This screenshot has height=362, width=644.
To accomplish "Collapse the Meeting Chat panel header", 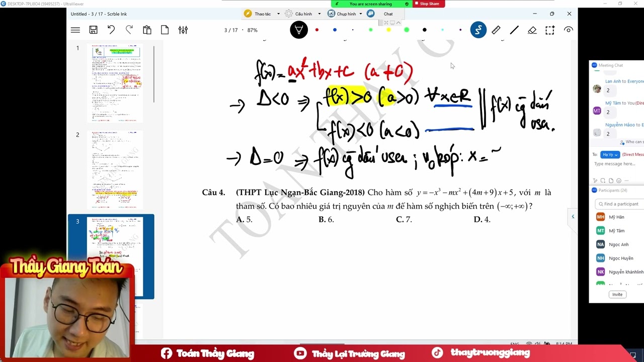I will [x=616, y=65].
